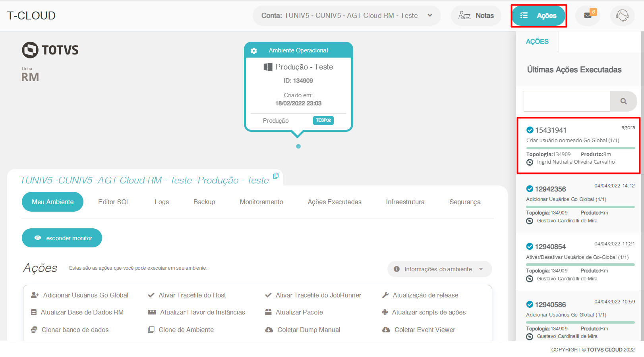The width and height of the screenshot is (644, 357).
Task: Select the Meu Ambiente tab
Action: (x=52, y=202)
